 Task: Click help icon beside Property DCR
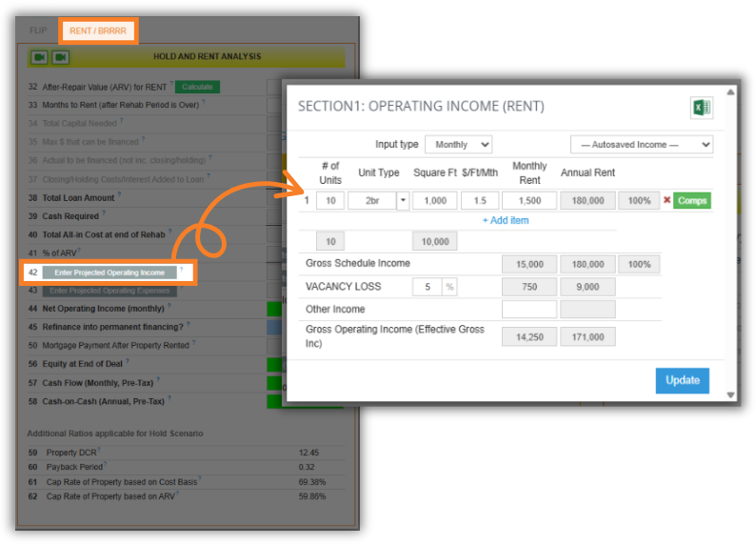[98, 451]
